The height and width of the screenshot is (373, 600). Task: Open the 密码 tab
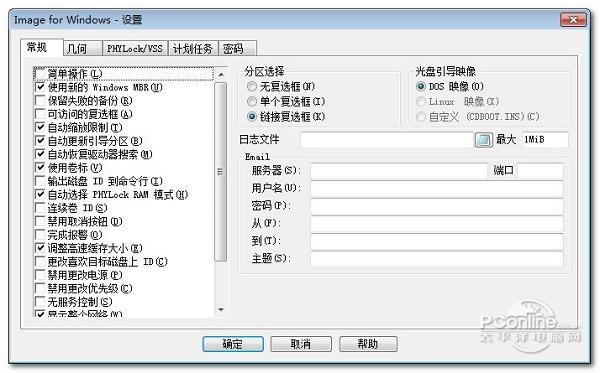(237, 49)
